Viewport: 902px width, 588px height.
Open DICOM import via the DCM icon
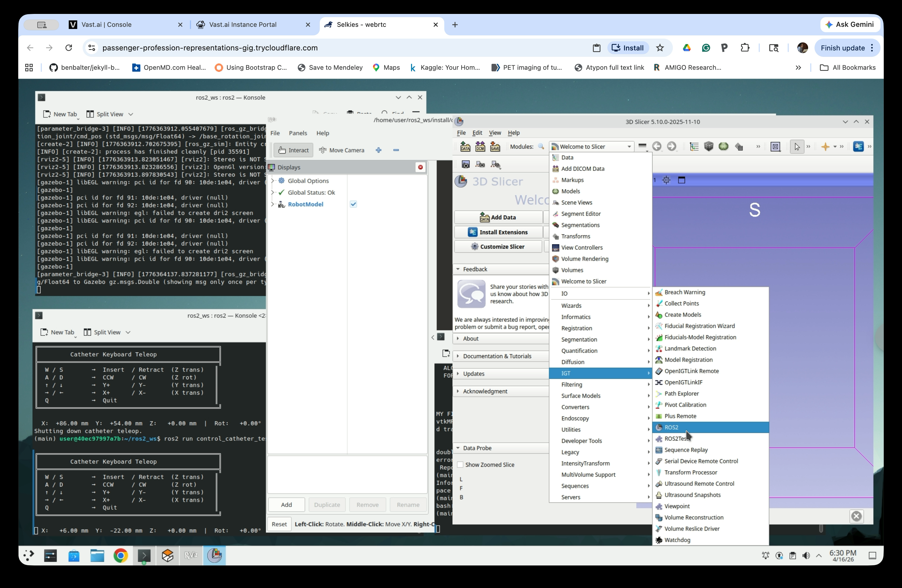pyautogui.click(x=480, y=147)
